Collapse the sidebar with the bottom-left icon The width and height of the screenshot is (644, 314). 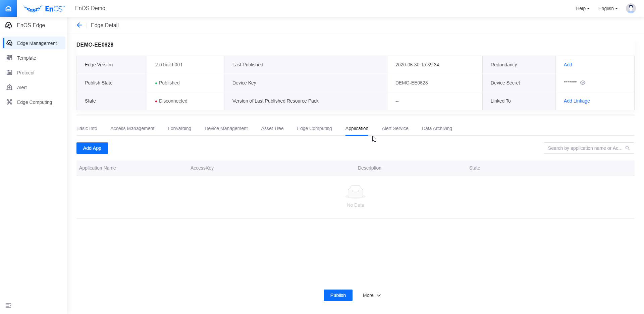pos(8,305)
